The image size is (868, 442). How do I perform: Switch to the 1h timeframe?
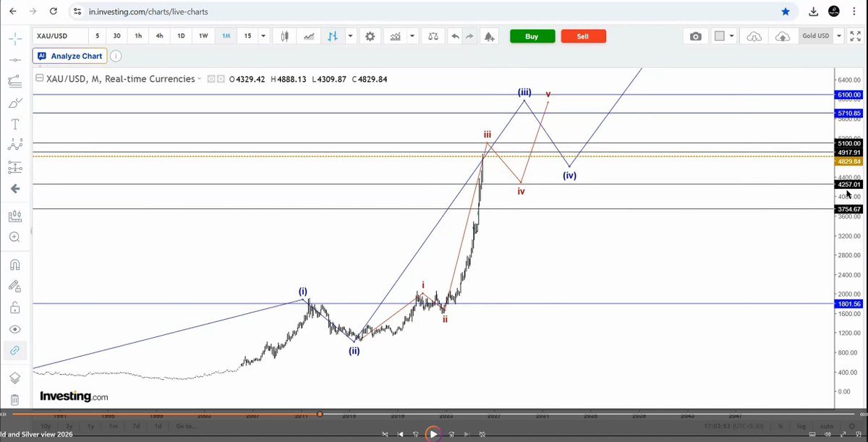(x=138, y=36)
